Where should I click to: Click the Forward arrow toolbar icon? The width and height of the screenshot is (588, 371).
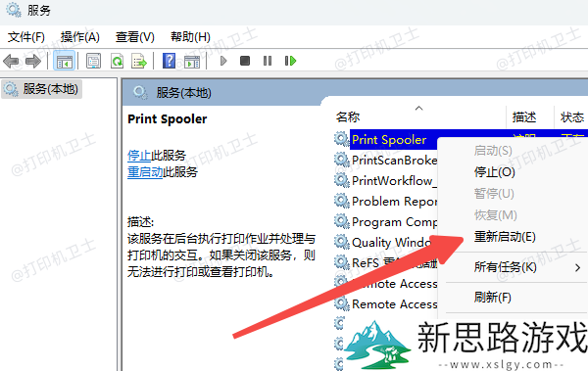coord(33,61)
